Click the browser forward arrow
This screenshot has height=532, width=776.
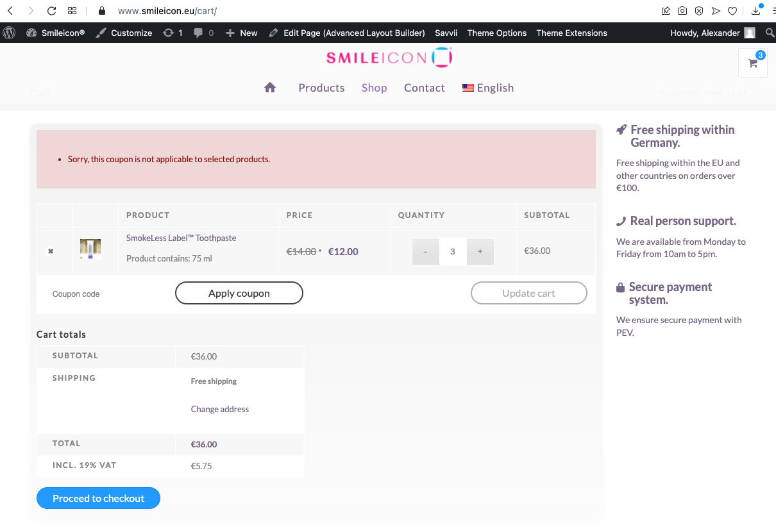pos(31,11)
